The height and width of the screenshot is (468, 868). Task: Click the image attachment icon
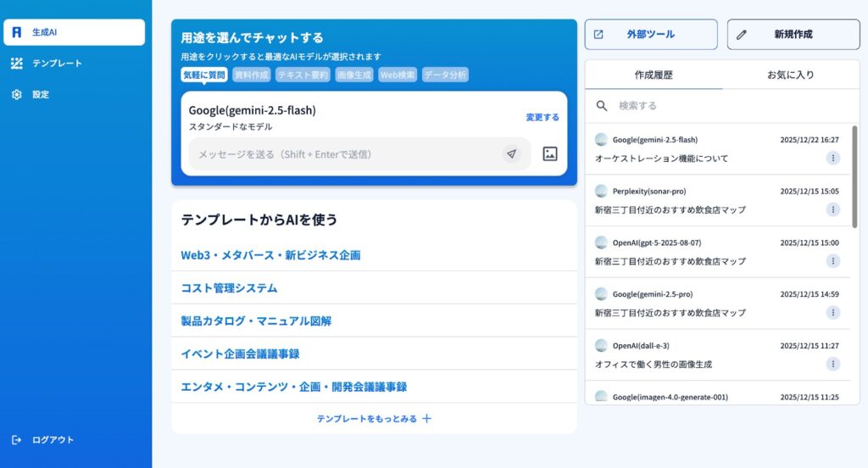(x=550, y=154)
